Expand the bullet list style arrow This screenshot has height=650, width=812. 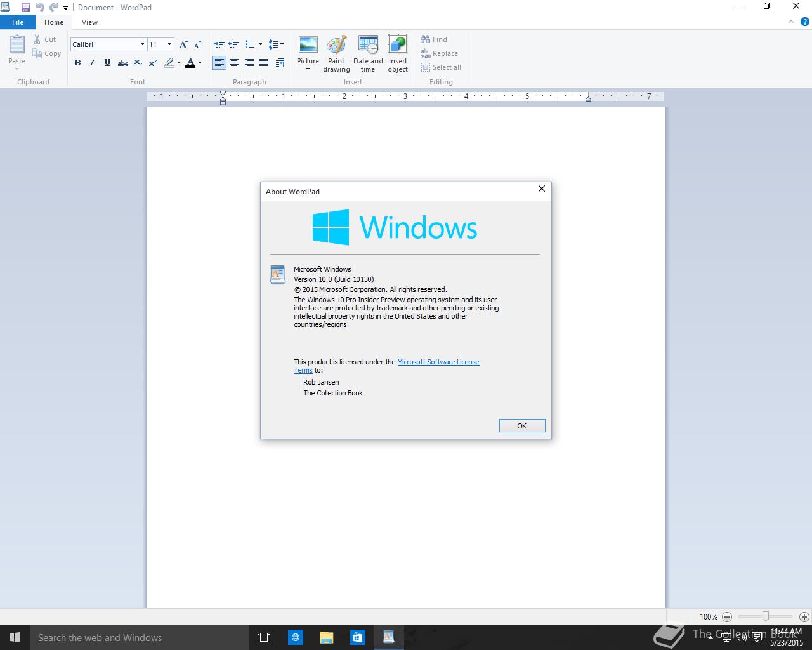pyautogui.click(x=260, y=44)
